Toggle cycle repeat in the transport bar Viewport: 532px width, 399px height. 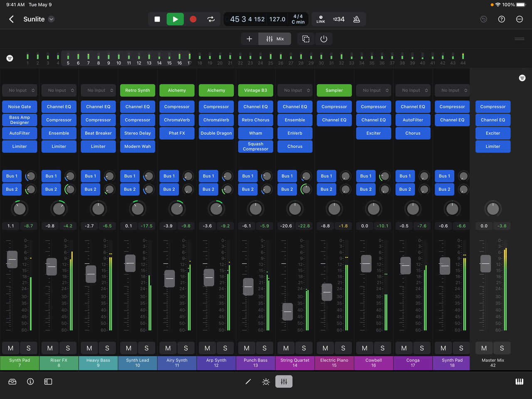pos(211,19)
